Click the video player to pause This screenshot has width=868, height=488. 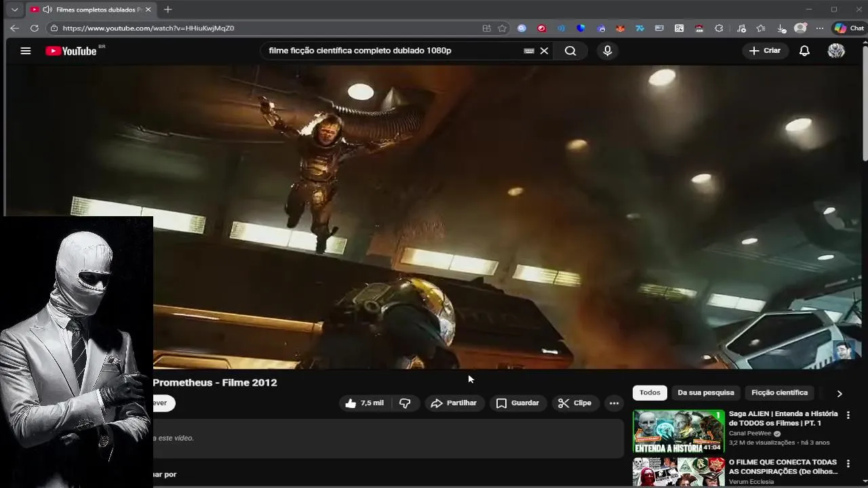click(434, 217)
